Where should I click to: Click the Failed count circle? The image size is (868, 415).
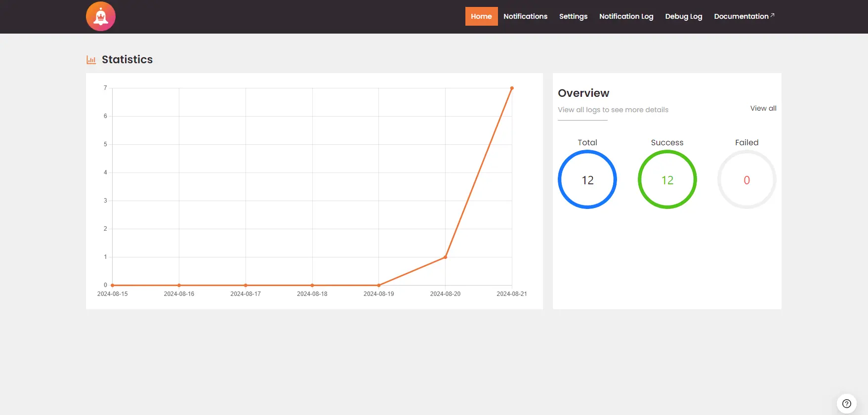pos(746,180)
